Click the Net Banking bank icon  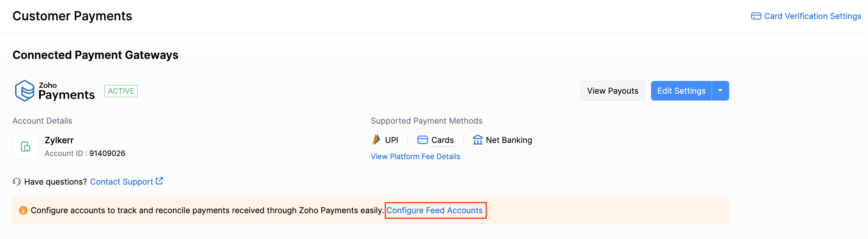click(478, 140)
